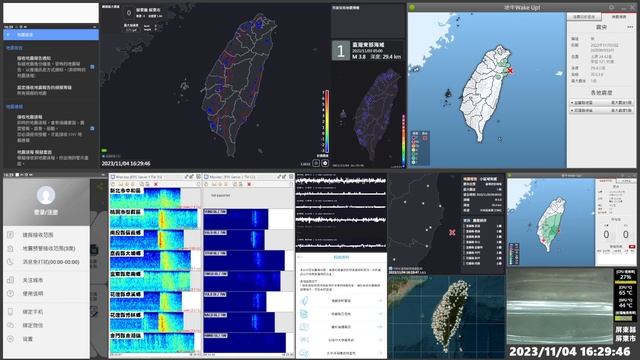Screen dimensions: 640x360
Task: Open 使用说明 menu entry
Action: coord(47,293)
